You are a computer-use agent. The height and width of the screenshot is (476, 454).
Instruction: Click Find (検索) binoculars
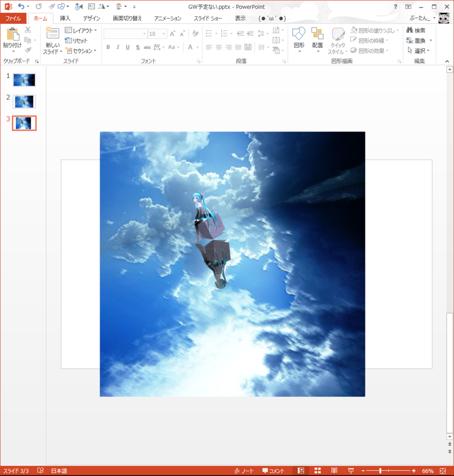tap(416, 30)
